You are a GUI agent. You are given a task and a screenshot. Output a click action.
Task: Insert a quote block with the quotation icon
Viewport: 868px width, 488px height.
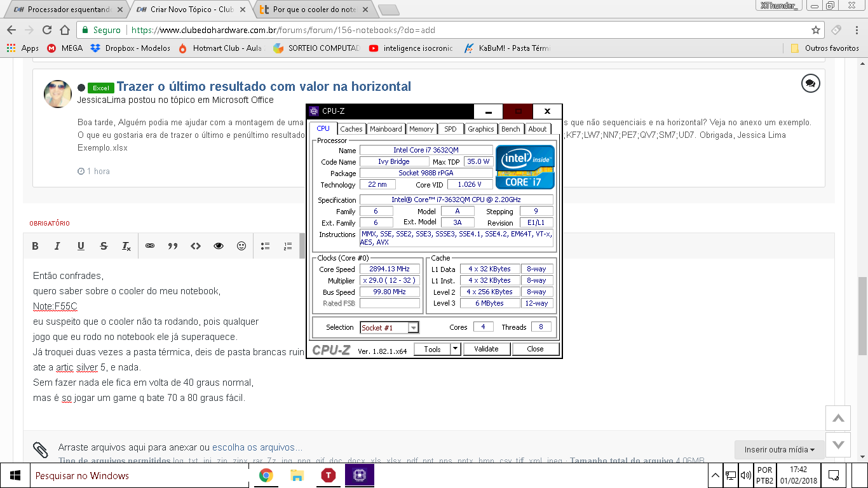tap(173, 246)
